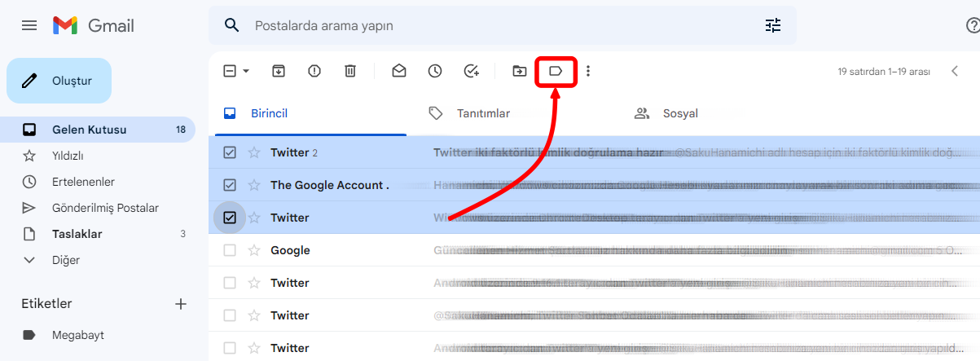Open the search options filter icon

773,25
